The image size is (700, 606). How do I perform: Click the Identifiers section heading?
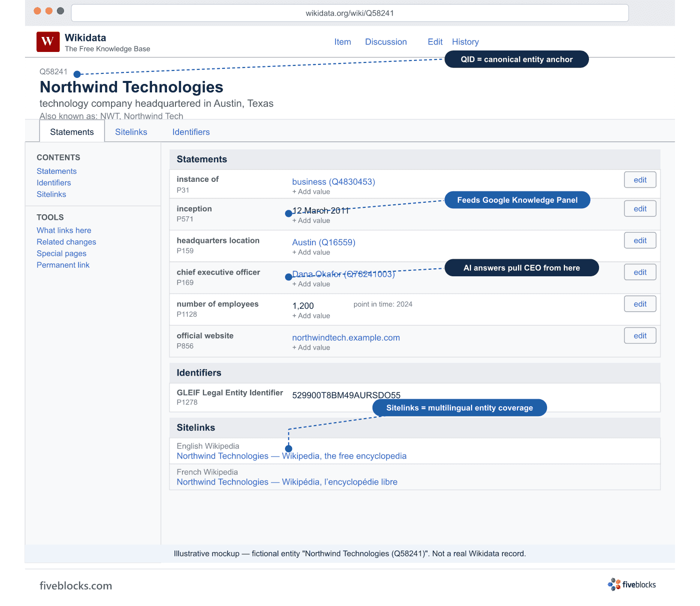[199, 373]
